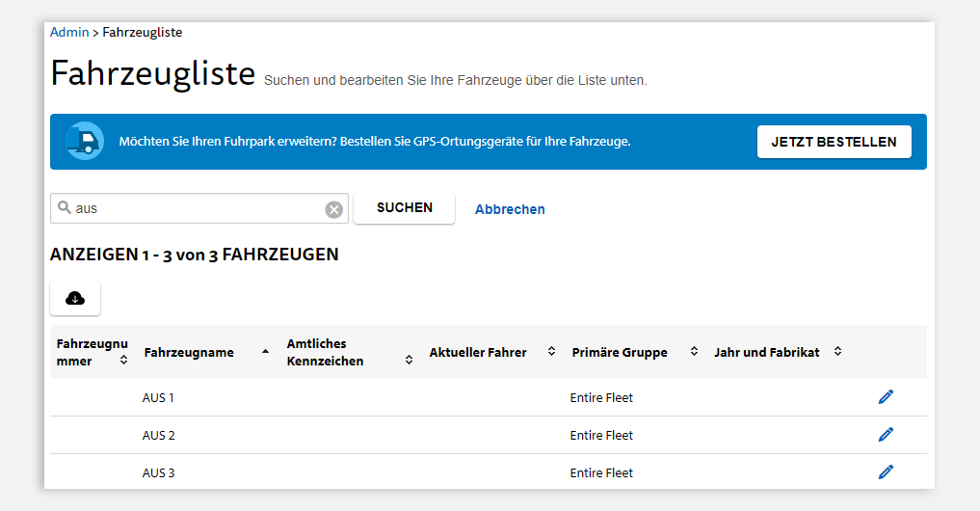The height and width of the screenshot is (511, 980).
Task: Click the magnifier icon in search box
Action: [x=64, y=207]
